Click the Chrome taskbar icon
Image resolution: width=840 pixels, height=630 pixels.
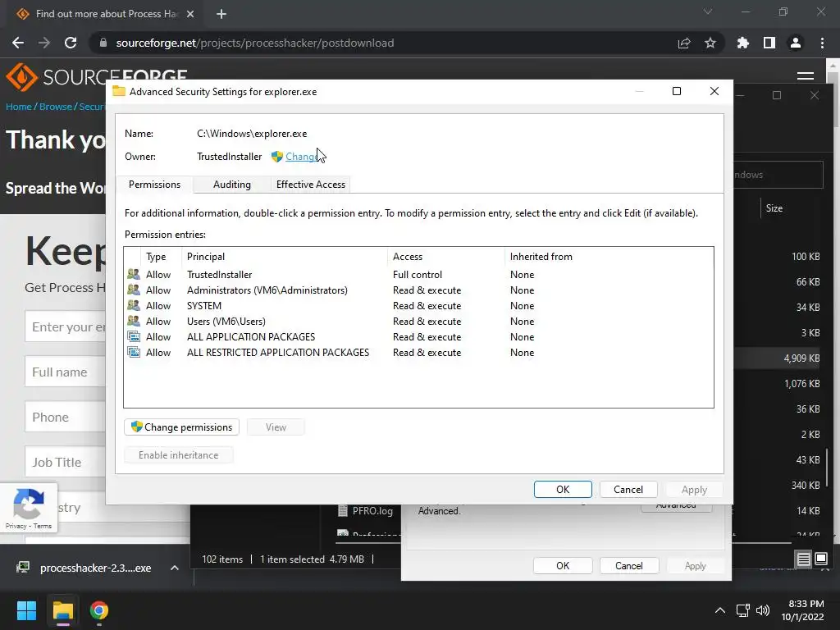pyautogui.click(x=99, y=610)
